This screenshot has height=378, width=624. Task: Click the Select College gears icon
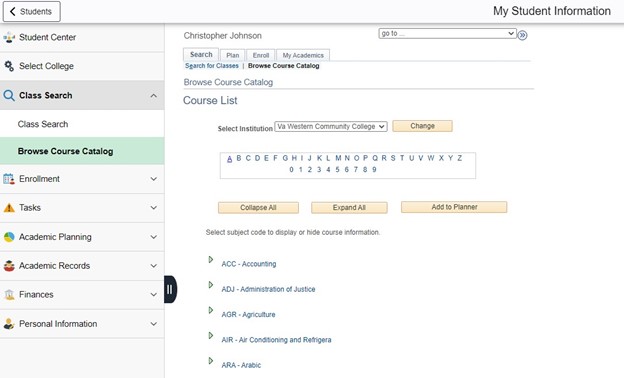click(x=9, y=66)
